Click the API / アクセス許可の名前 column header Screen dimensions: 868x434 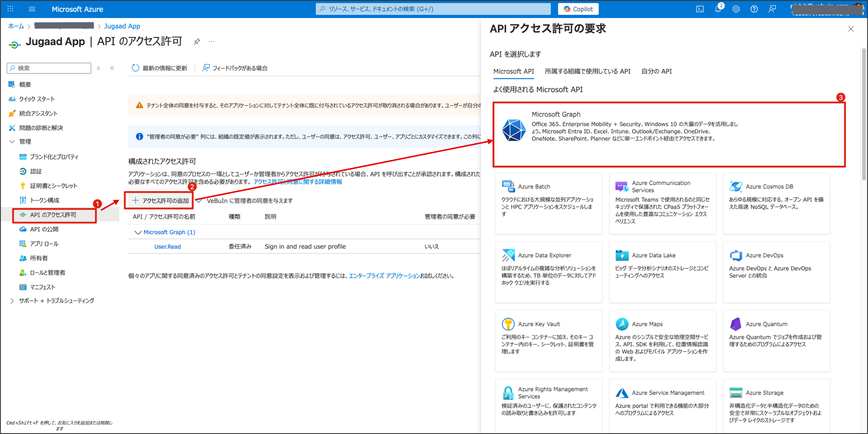pyautogui.click(x=164, y=217)
